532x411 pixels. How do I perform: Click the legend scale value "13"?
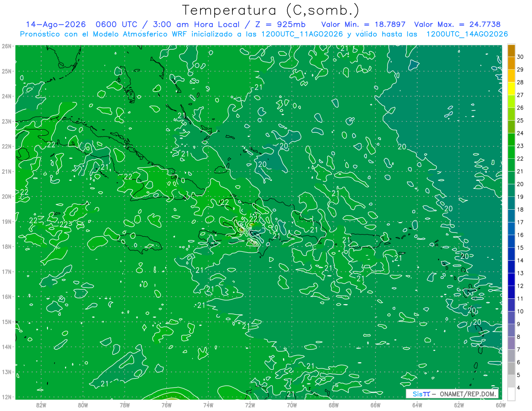click(520, 273)
